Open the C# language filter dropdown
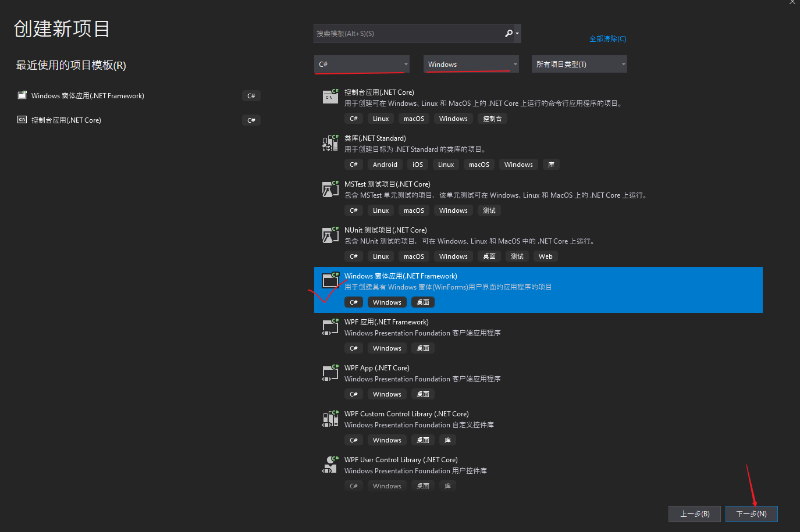This screenshot has height=532, width=800. pyautogui.click(x=362, y=64)
